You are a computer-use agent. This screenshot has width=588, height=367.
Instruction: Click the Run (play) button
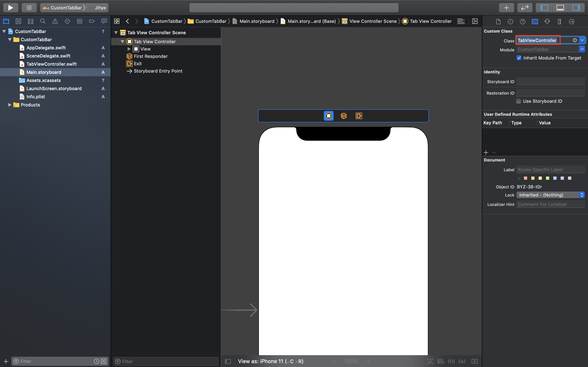tap(10, 8)
